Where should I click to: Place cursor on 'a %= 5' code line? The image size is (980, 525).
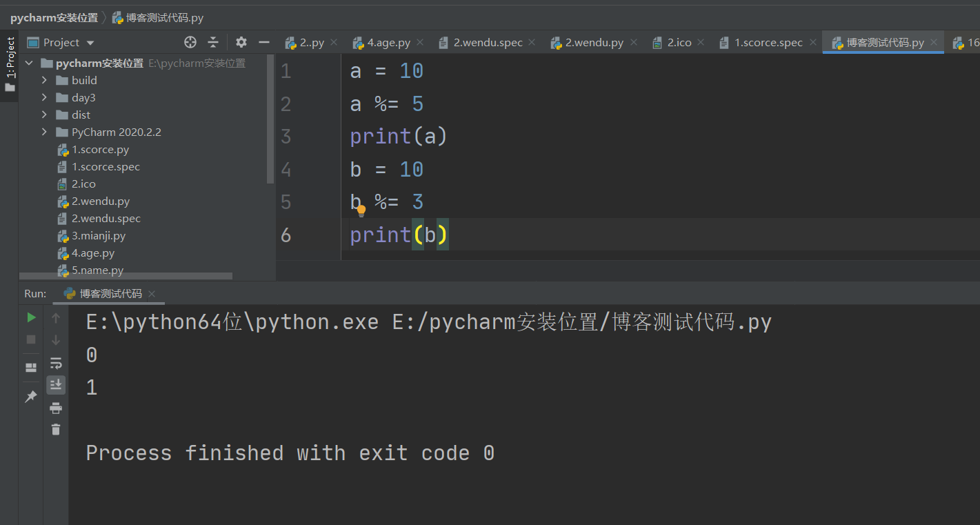(386, 104)
